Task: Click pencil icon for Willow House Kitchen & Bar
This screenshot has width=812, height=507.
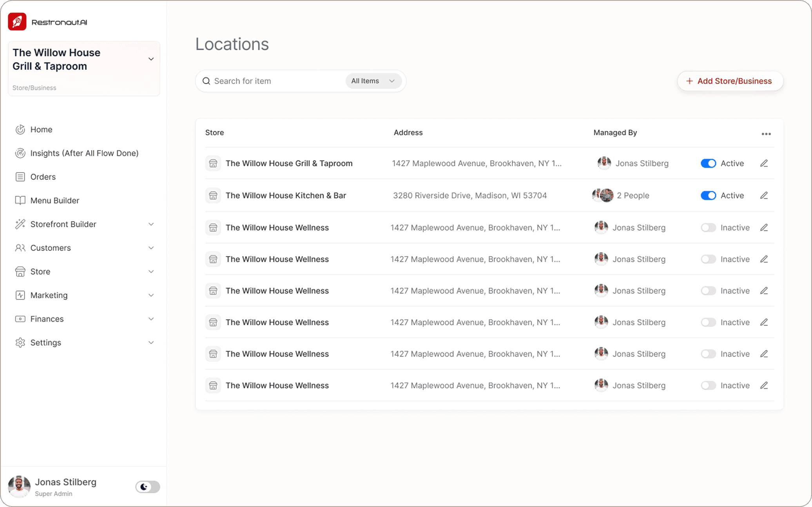Action: coord(764,196)
